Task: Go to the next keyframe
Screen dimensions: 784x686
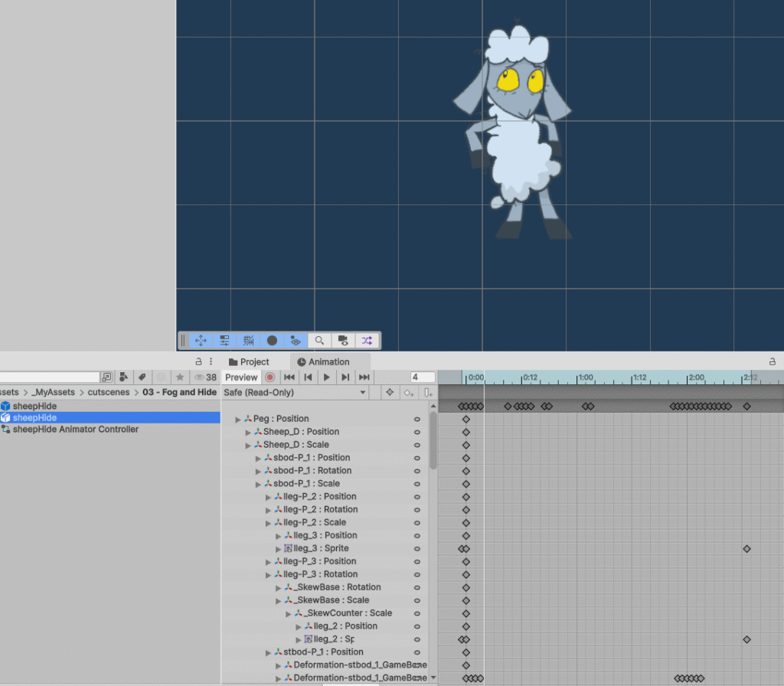Action: tap(345, 377)
